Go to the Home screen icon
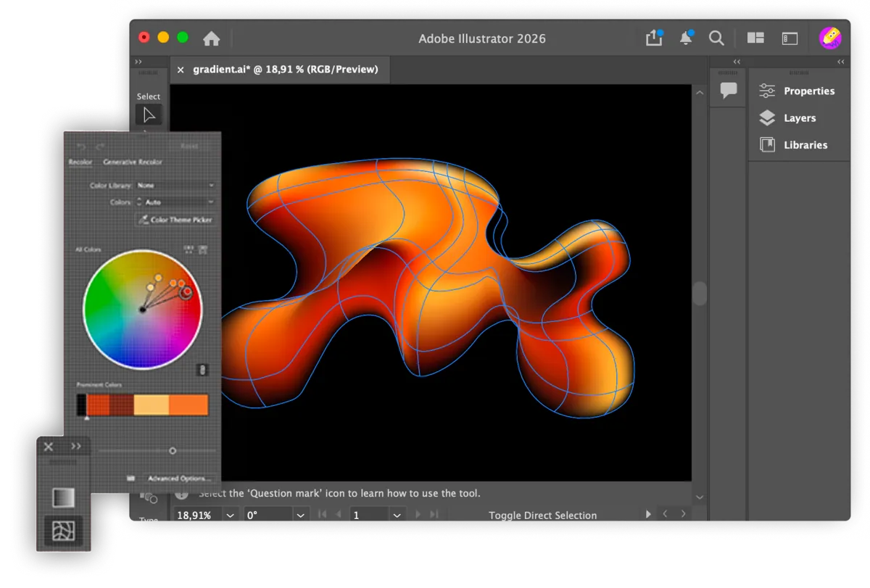The width and height of the screenshot is (870, 588). [211, 38]
